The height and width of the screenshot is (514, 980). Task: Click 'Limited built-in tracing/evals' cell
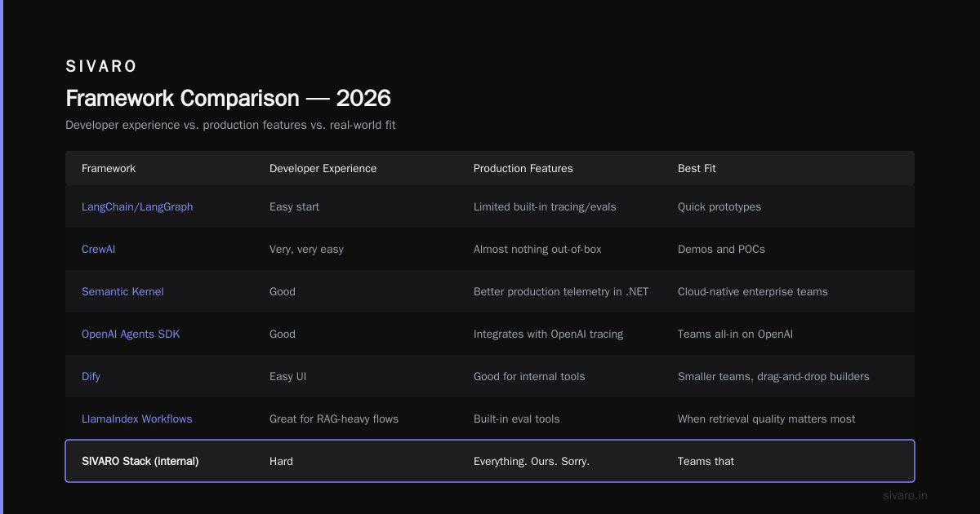click(545, 206)
